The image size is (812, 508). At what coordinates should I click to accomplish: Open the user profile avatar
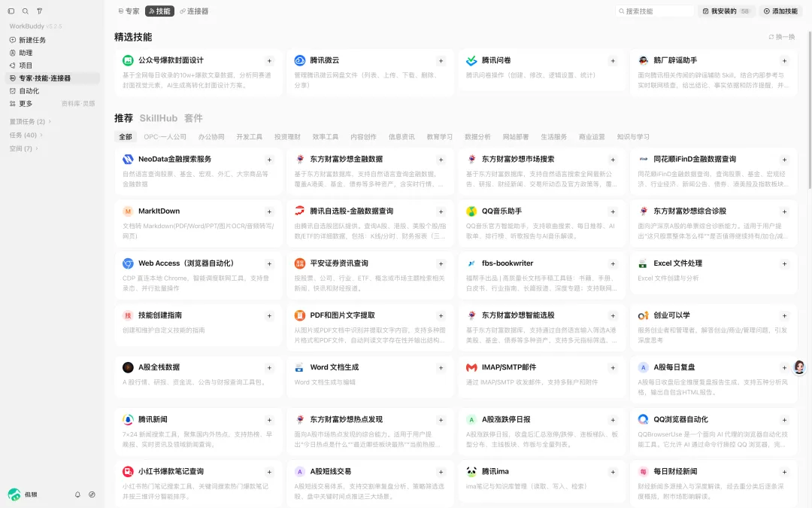click(x=14, y=494)
